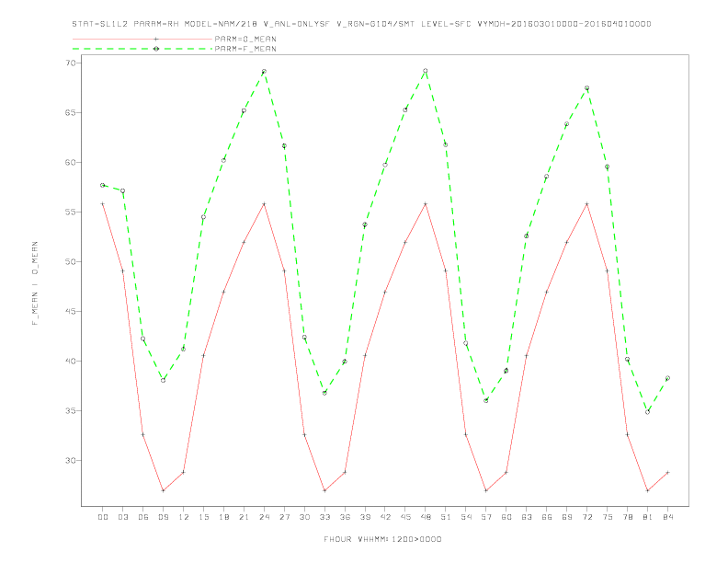This screenshot has height=563, width=728.
Task: Click x-axis forecast hour label 45
Action: (x=405, y=517)
